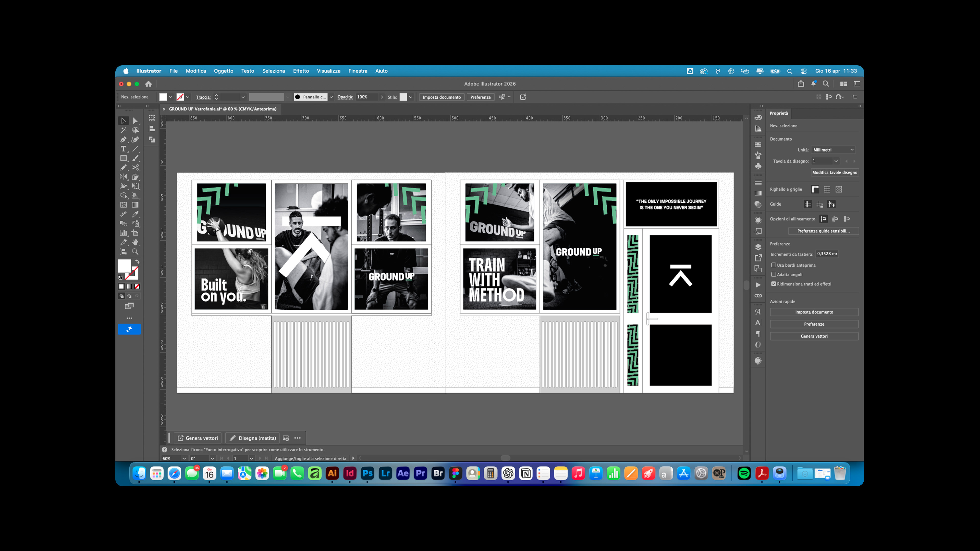Viewport: 980px width, 551px height.
Task: Activate the Eyedropper tool
Action: pos(136,215)
